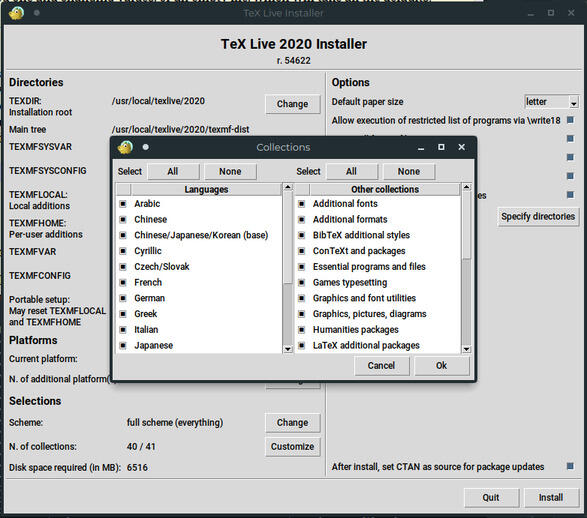The width and height of the screenshot is (587, 518).
Task: Click Ok in Collections dialog
Action: [442, 365]
